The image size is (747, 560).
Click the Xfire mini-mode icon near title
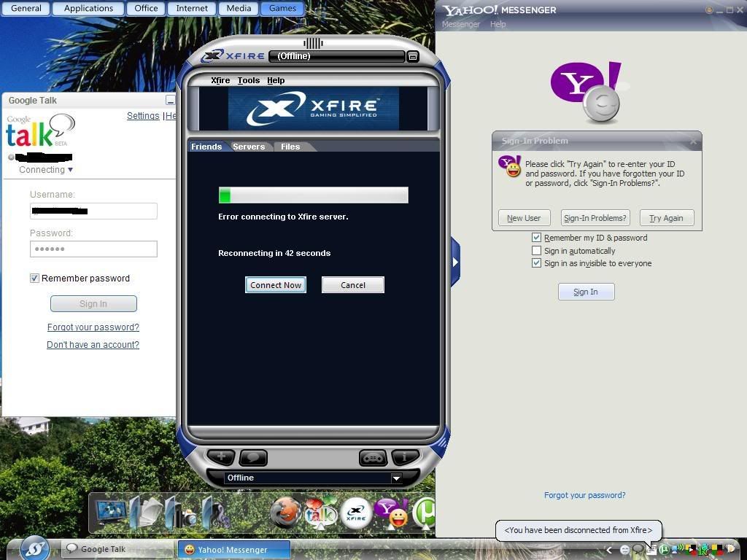[x=413, y=57]
